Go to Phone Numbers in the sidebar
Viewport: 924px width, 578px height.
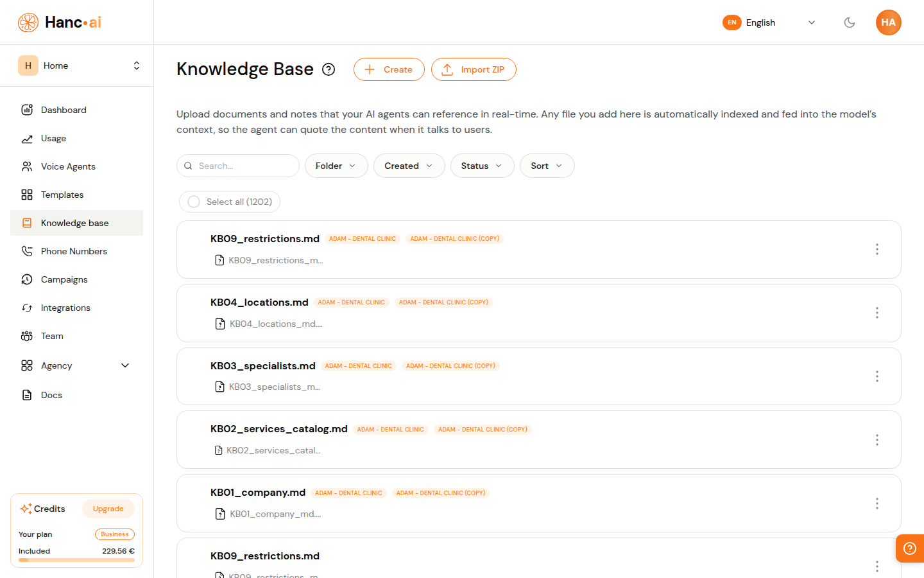point(74,251)
